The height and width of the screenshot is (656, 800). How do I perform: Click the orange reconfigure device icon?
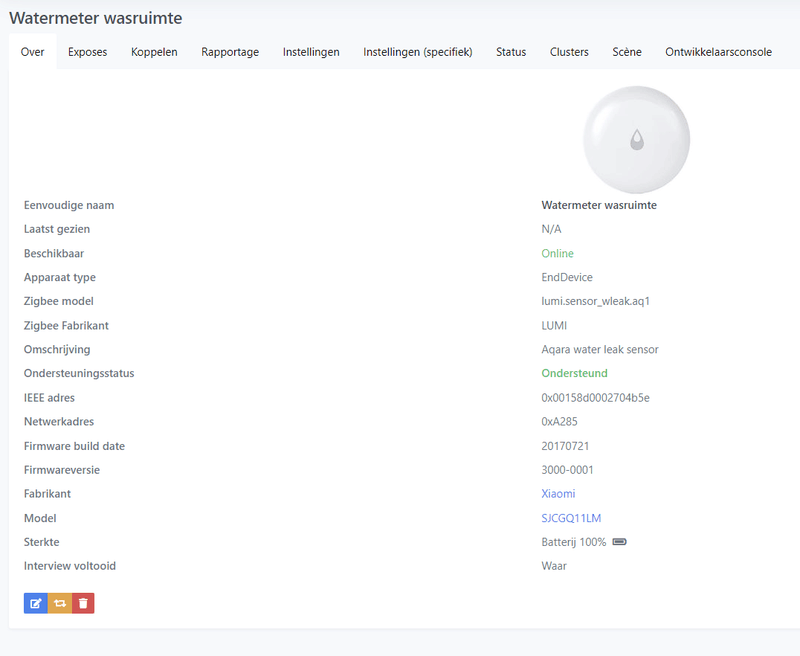60,603
